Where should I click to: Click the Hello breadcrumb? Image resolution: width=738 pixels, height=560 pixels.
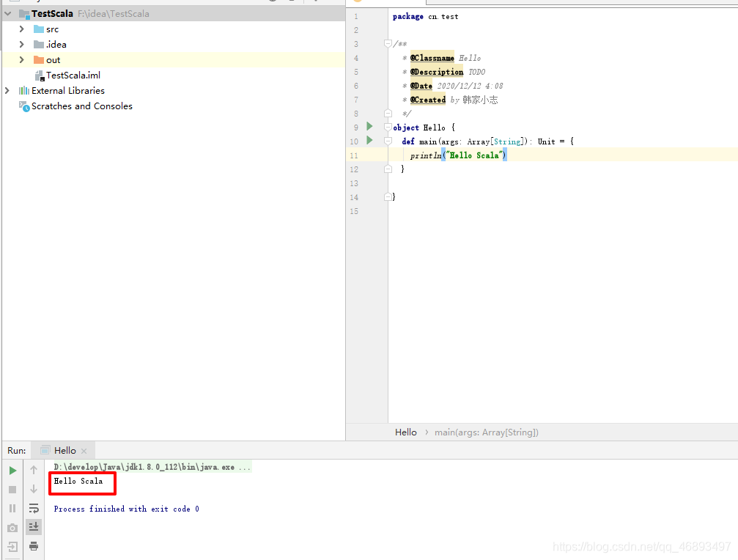click(x=406, y=432)
